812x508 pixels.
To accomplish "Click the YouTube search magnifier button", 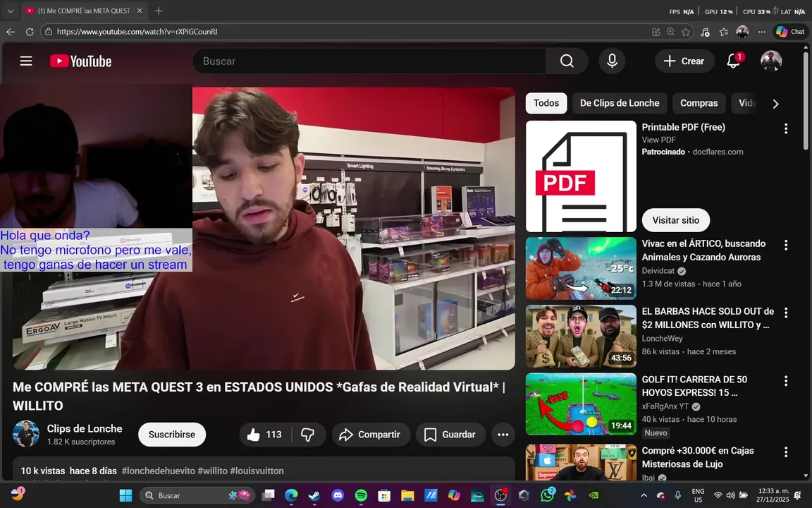I will [567, 61].
